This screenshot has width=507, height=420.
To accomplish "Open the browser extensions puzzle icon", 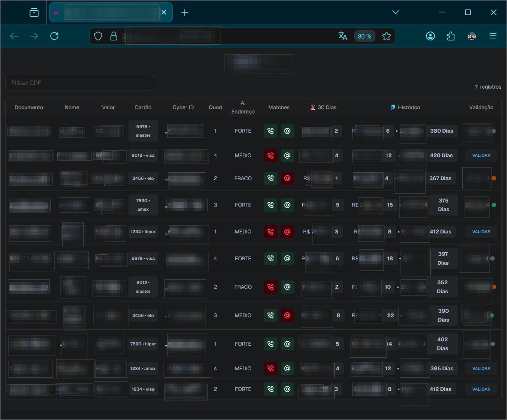I will click(451, 36).
